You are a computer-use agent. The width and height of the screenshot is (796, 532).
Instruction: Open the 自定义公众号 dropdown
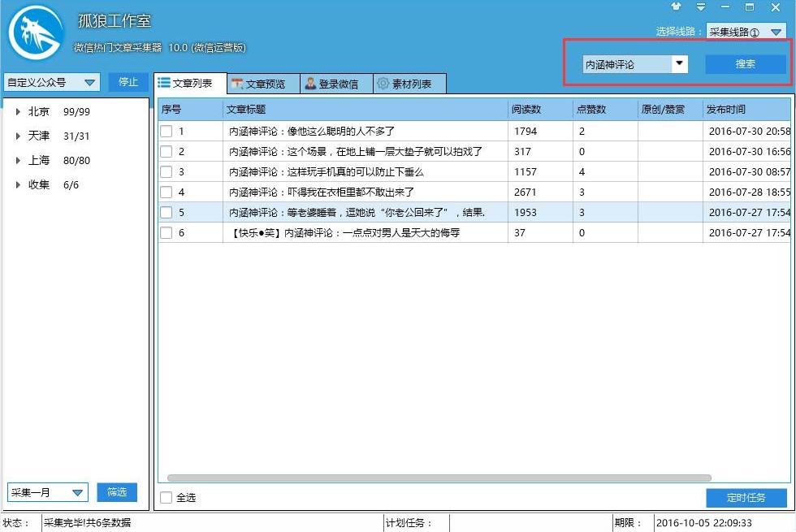click(52, 82)
